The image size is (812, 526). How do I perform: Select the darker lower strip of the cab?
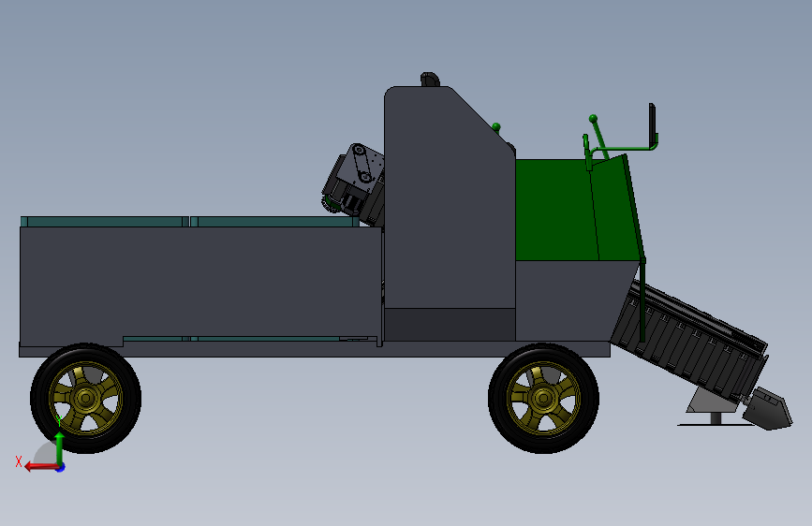click(x=450, y=325)
